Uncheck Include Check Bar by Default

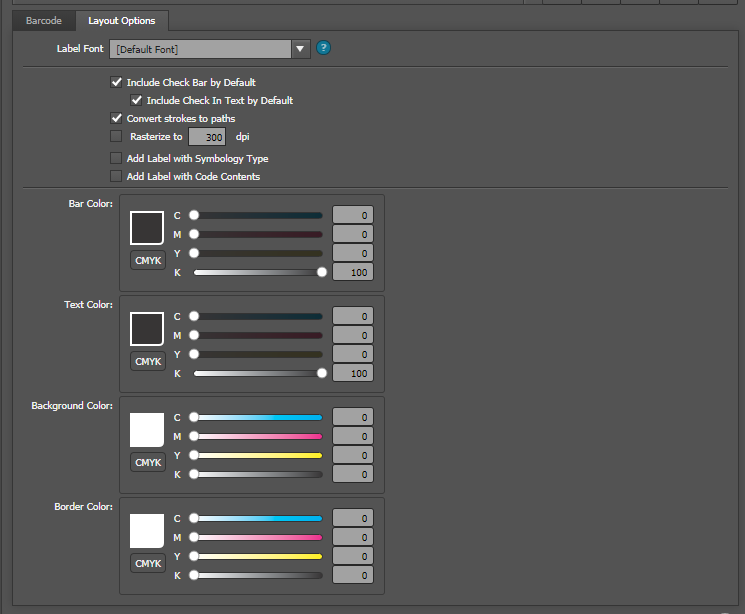click(x=116, y=83)
